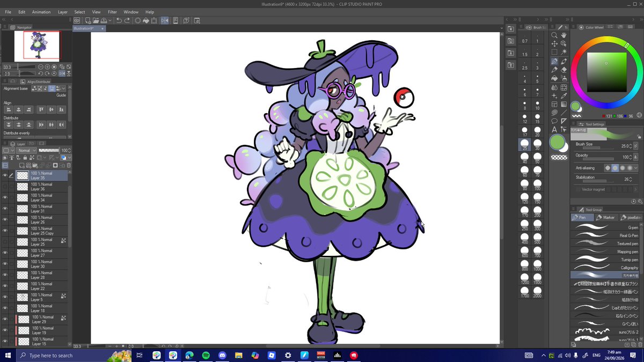The height and width of the screenshot is (362, 644).
Task: Click the Open file folder icon
Action: coord(96,20)
